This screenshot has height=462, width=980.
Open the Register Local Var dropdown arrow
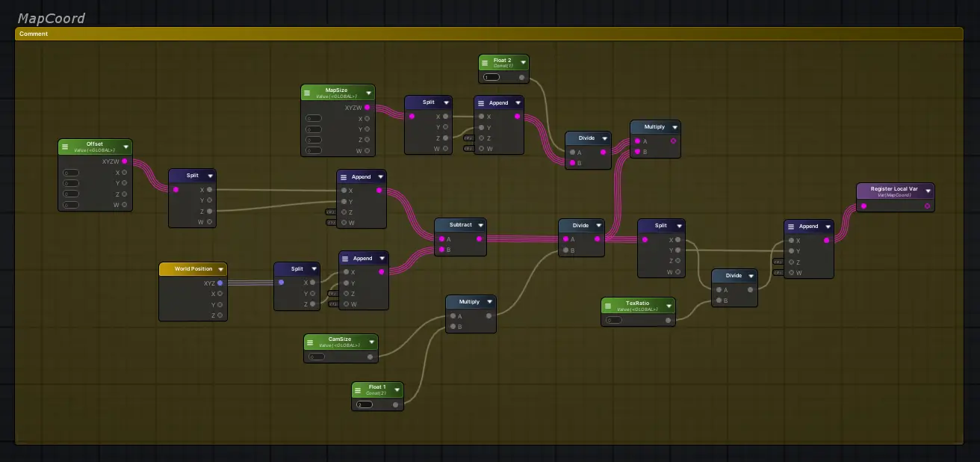click(x=928, y=191)
